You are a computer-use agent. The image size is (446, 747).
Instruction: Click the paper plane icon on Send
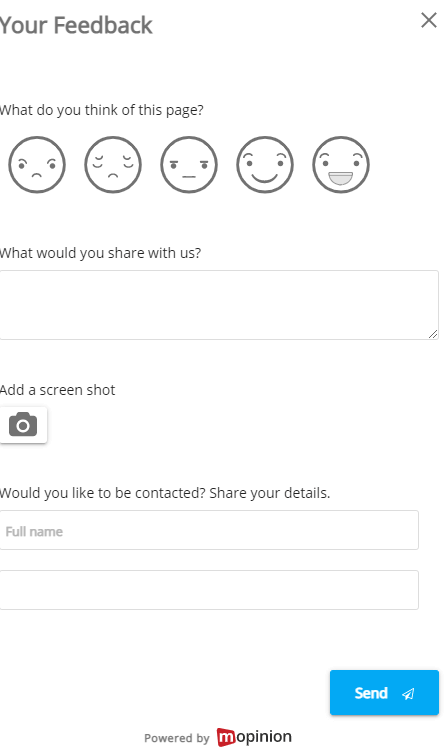pos(408,694)
